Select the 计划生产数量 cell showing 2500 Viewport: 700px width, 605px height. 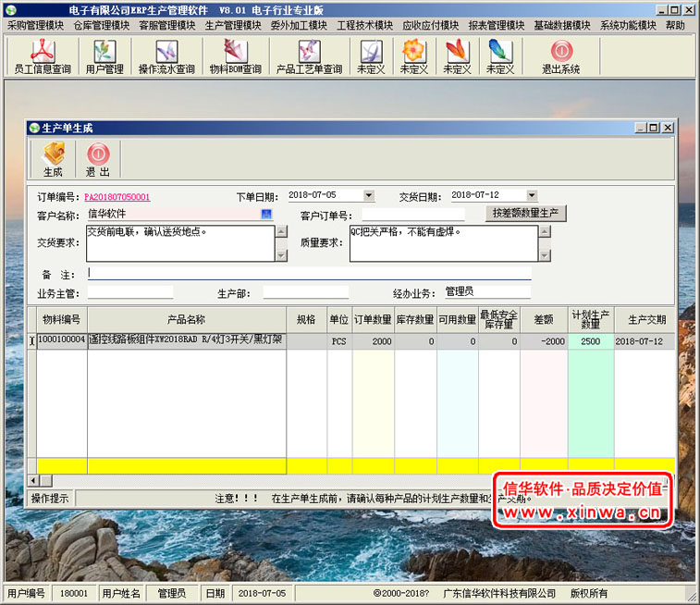590,341
